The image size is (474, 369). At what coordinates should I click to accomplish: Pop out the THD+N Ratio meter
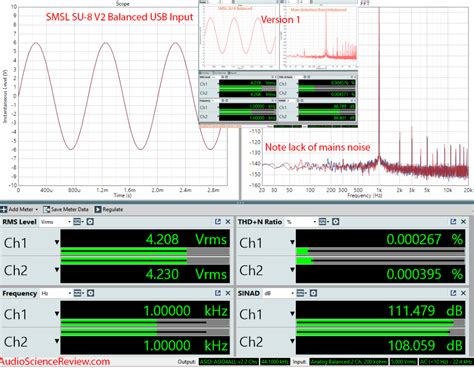(x=453, y=222)
